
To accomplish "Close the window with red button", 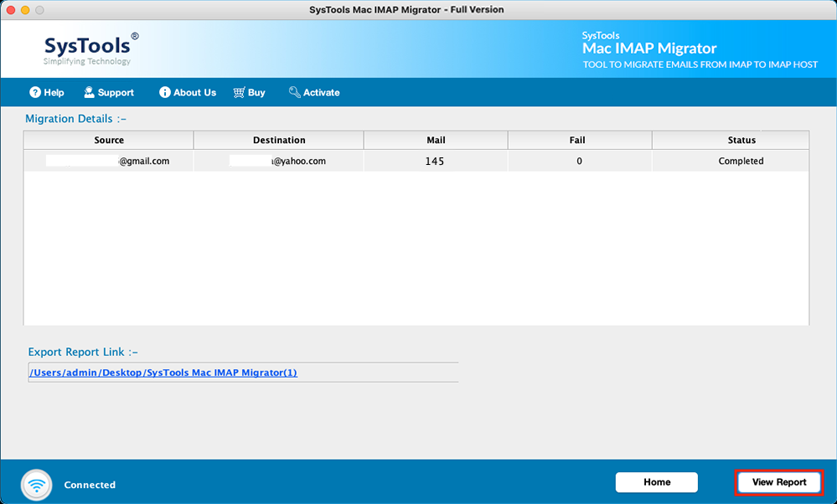I will click(x=10, y=9).
